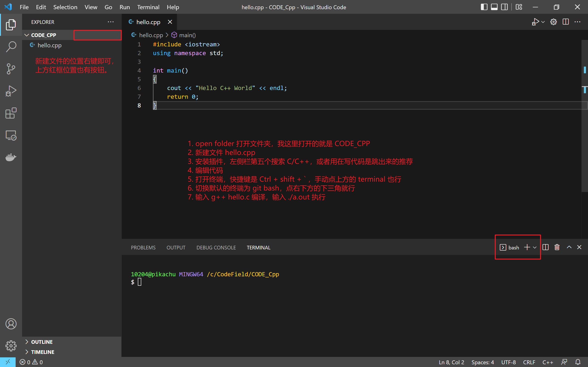Toggle primary side bar visibility
The height and width of the screenshot is (367, 588).
point(484,7)
